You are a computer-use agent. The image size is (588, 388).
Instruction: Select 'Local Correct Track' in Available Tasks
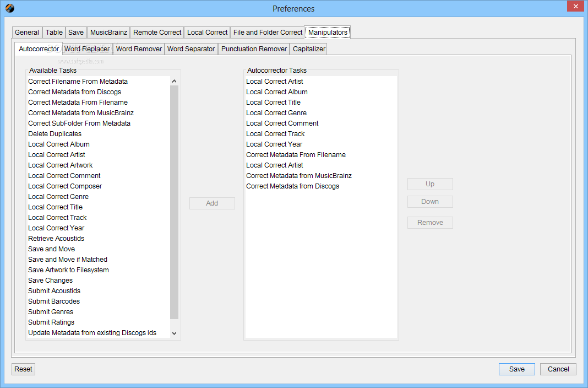pos(99,218)
